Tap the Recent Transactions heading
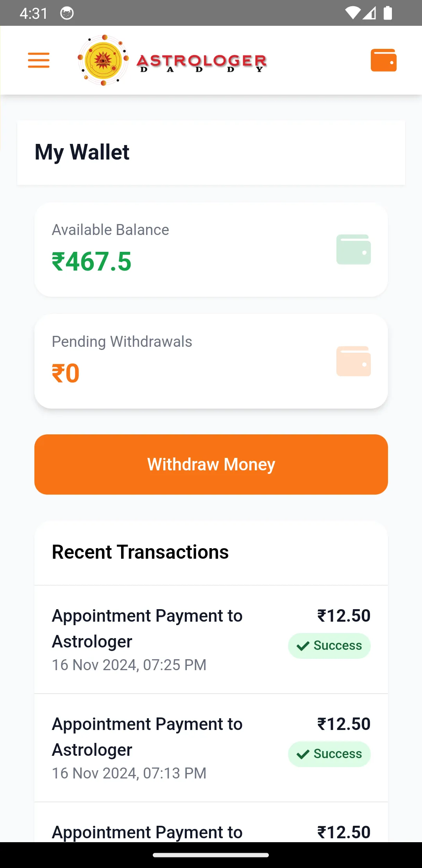 point(140,552)
